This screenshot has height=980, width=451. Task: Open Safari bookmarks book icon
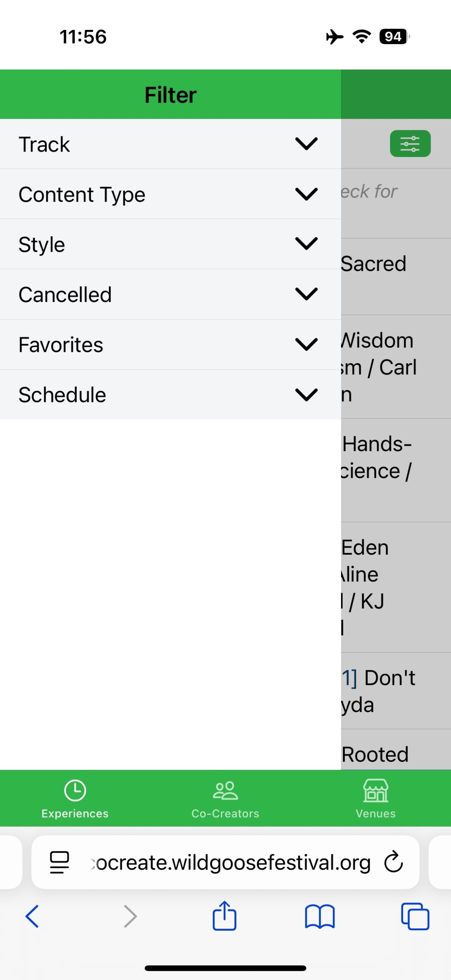(320, 916)
